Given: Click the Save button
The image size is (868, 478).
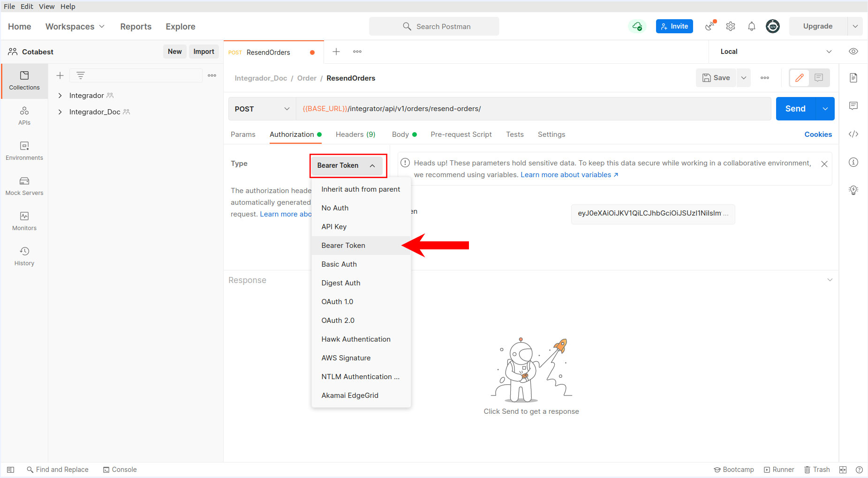Looking at the screenshot, I should (716, 78).
